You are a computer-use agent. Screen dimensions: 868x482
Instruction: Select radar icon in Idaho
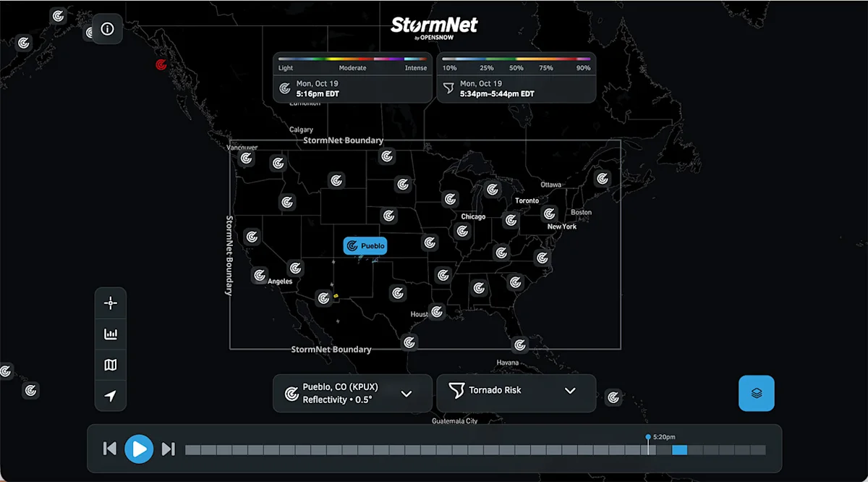click(x=287, y=202)
